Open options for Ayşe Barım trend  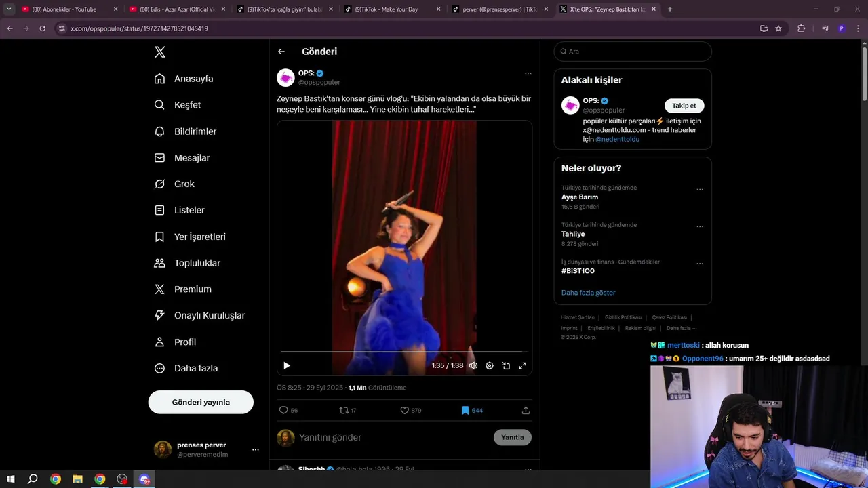(x=700, y=189)
